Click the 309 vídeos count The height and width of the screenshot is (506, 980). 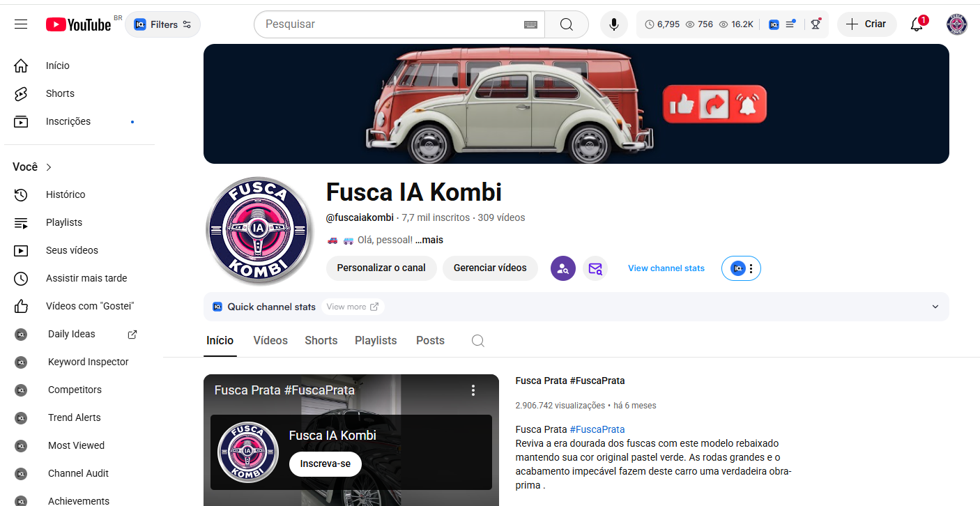tap(502, 217)
